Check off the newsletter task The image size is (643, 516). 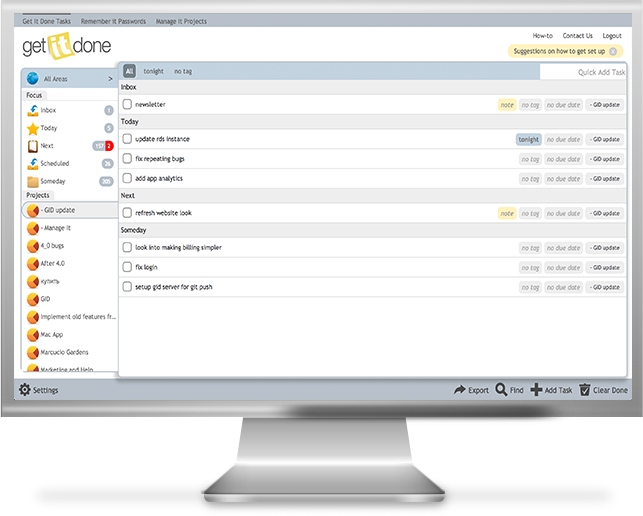tap(127, 104)
